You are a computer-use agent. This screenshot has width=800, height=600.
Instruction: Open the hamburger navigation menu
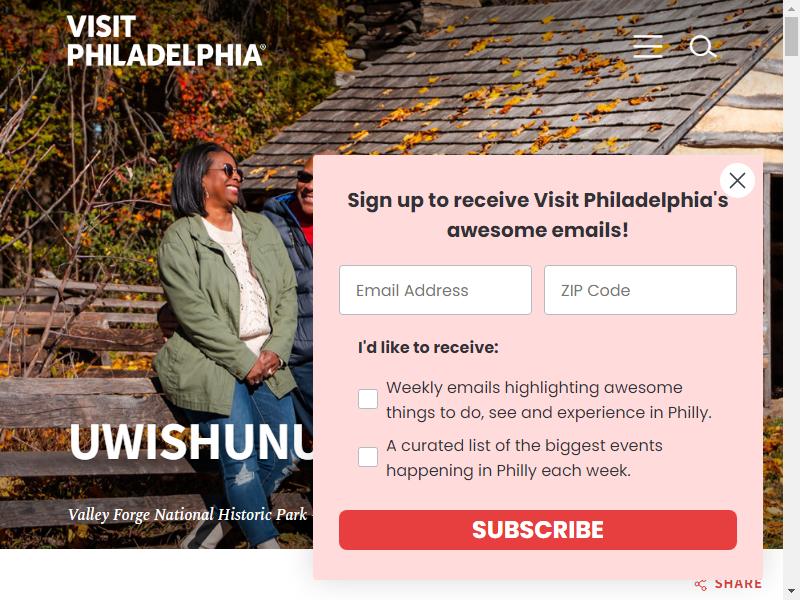pos(648,46)
